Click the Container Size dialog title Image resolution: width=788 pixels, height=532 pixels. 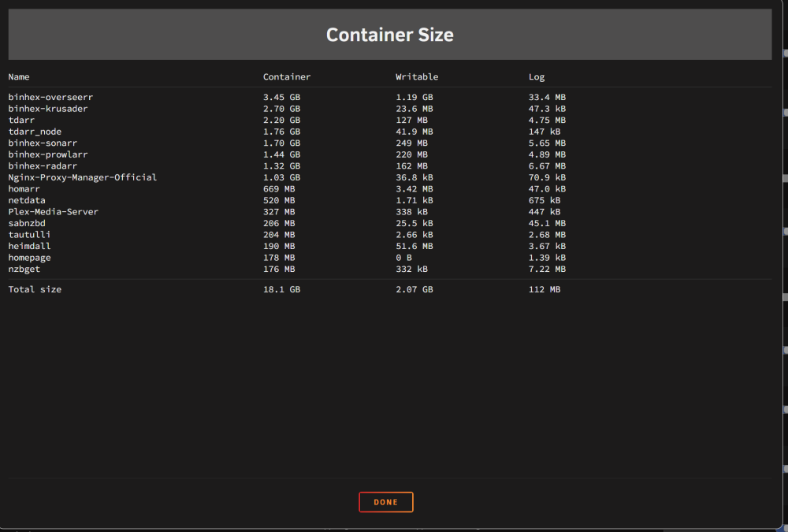click(390, 35)
